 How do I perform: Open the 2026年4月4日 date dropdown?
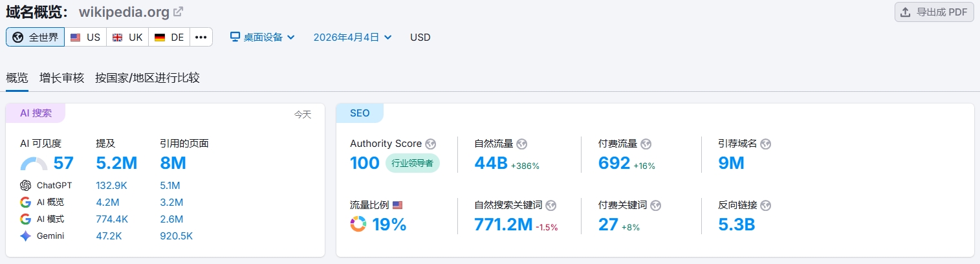[x=353, y=37]
